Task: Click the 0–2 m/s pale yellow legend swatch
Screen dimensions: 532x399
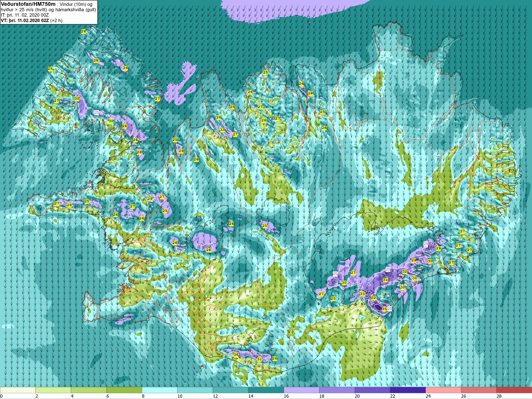Action: click(x=18, y=390)
